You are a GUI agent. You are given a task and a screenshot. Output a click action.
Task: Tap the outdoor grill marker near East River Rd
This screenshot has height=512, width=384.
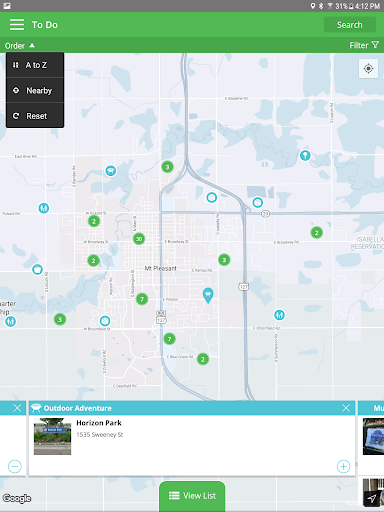[111, 171]
